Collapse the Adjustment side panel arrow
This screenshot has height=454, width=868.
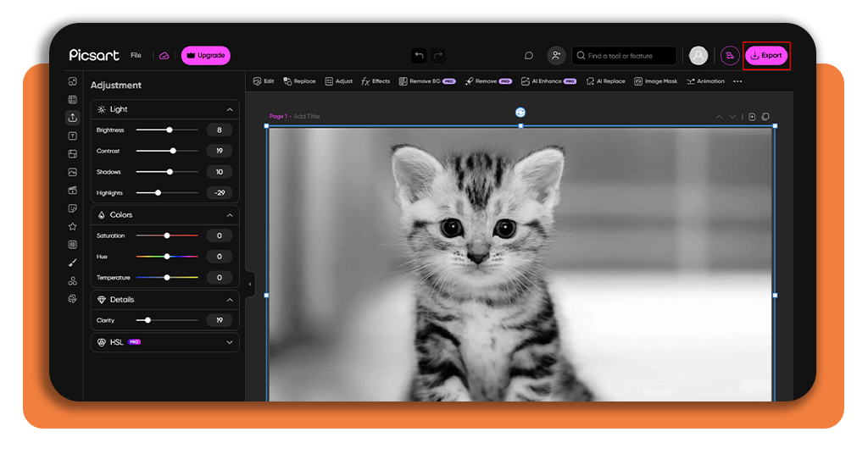250,284
